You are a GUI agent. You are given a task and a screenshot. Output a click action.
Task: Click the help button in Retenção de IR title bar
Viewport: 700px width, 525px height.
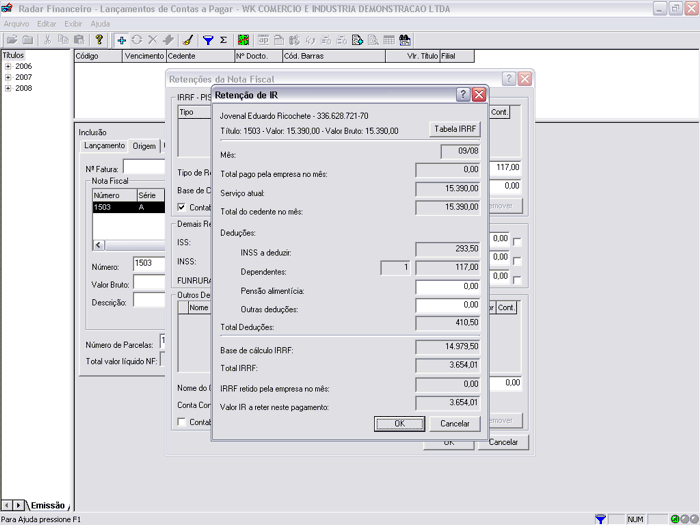pyautogui.click(x=463, y=94)
